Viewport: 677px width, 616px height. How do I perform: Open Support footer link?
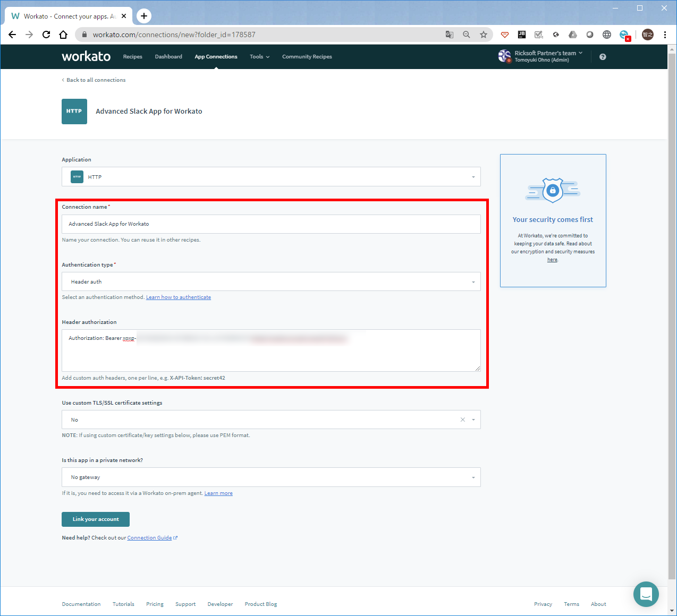[x=185, y=604]
